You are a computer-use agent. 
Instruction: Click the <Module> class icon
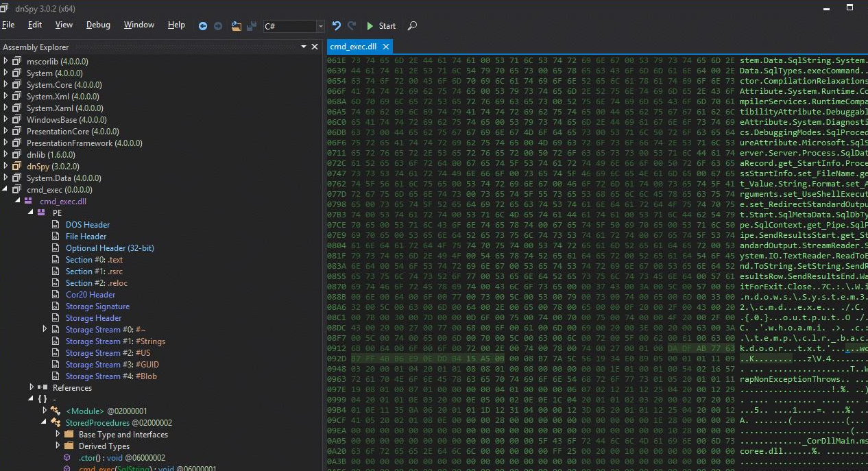click(x=56, y=411)
